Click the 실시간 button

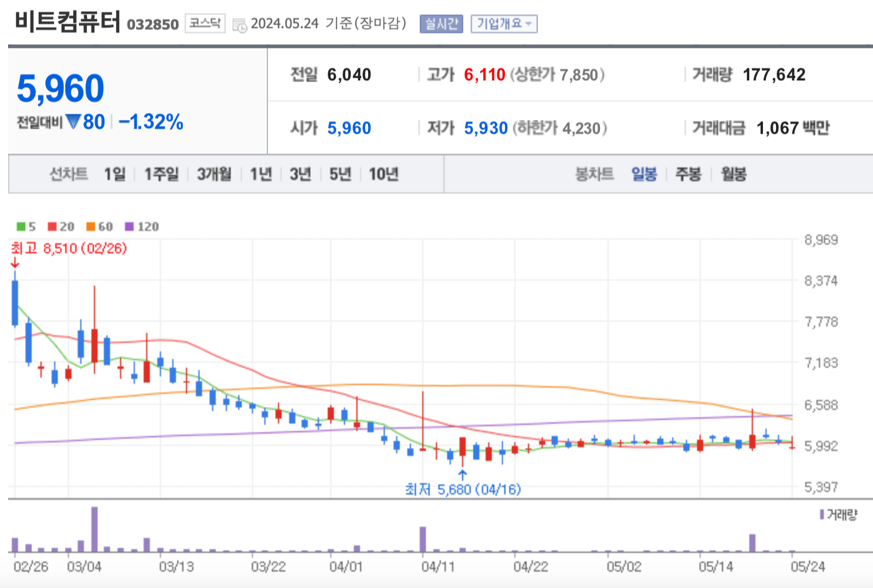coord(441,24)
